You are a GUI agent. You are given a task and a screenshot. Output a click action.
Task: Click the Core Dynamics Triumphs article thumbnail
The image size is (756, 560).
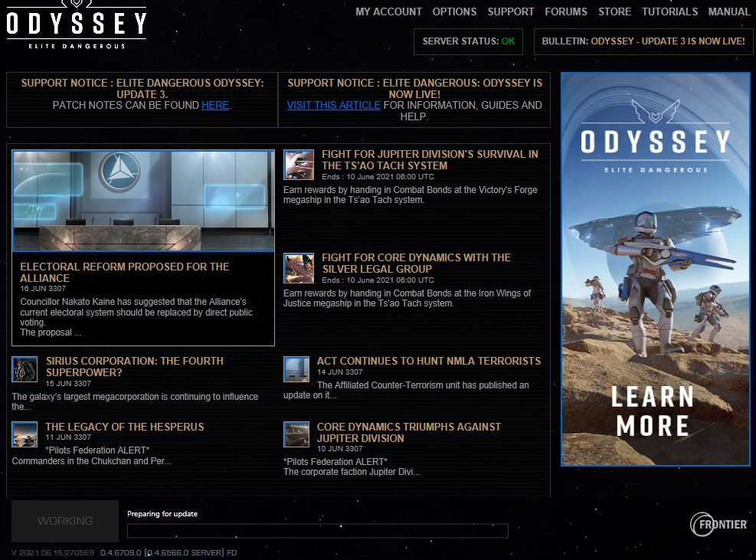296,434
